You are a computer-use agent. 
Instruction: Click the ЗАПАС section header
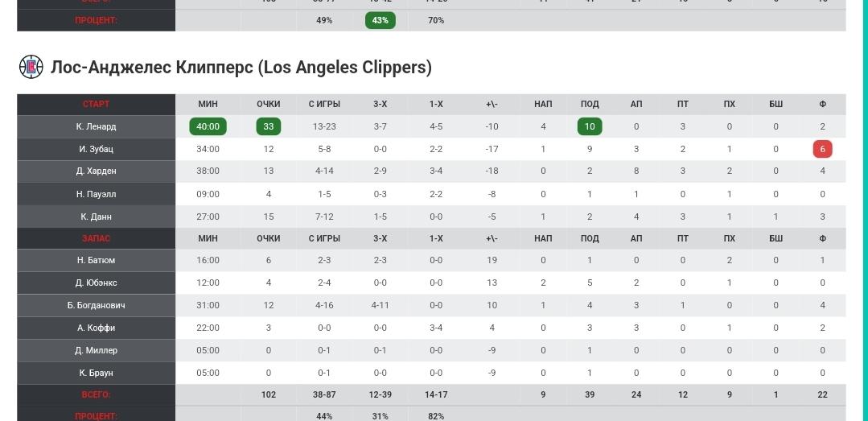coord(97,239)
